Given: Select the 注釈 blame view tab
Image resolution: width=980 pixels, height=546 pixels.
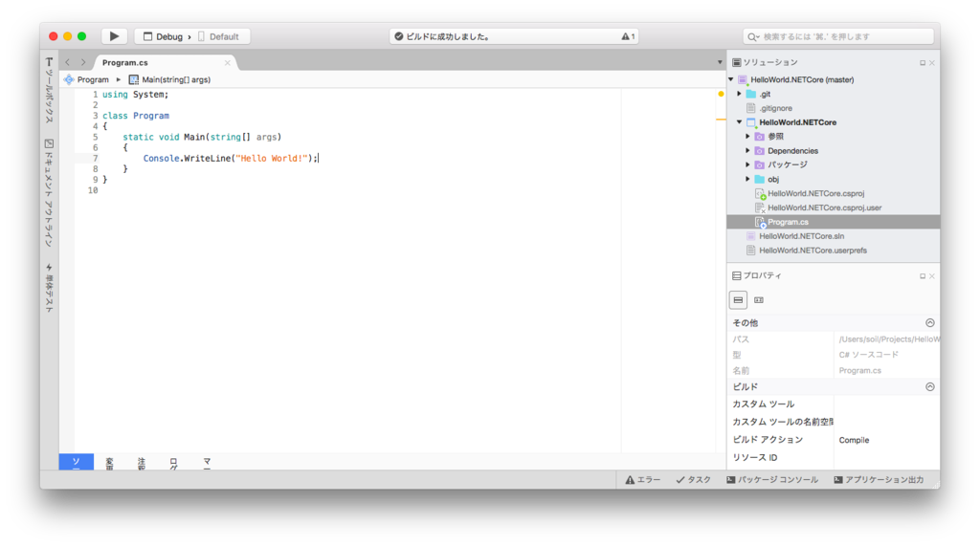Looking at the screenshot, I should click(x=142, y=462).
